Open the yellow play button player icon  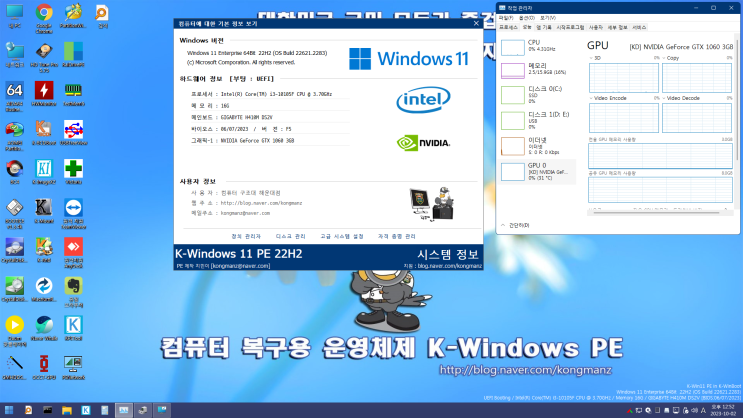click(x=14, y=331)
